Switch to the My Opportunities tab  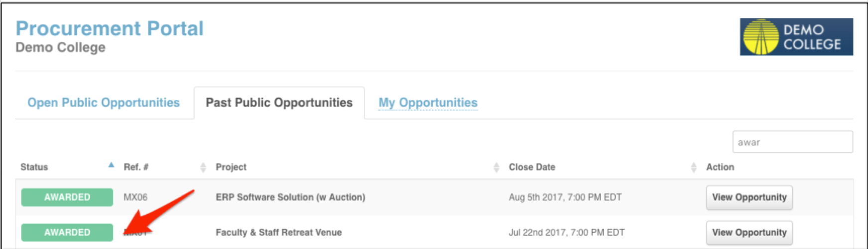[x=428, y=102]
